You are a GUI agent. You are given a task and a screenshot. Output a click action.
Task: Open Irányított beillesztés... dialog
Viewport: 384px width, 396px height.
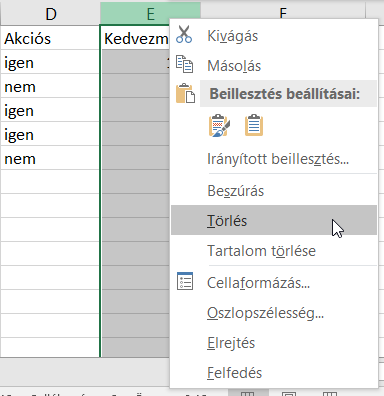[274, 159]
